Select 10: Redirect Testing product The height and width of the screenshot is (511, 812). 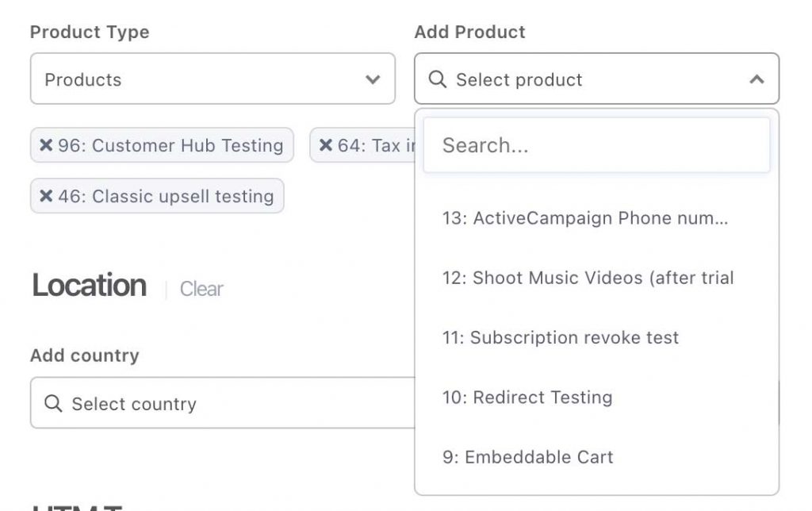click(596, 398)
